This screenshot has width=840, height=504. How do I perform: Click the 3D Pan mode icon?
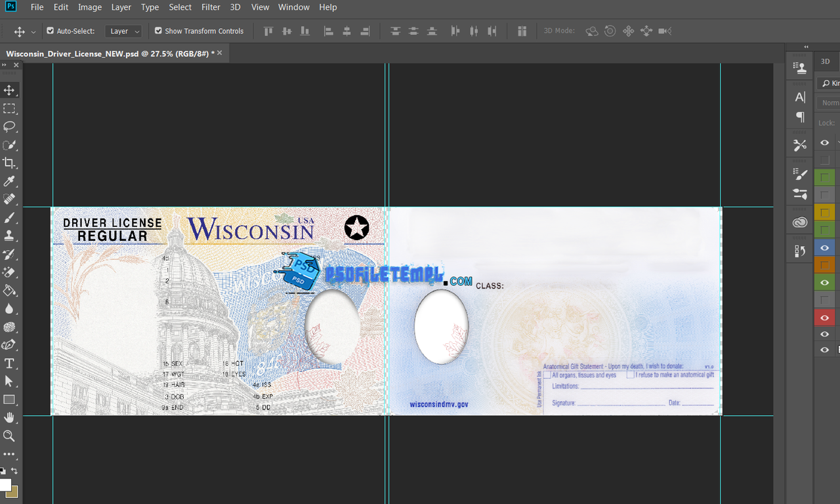(628, 31)
